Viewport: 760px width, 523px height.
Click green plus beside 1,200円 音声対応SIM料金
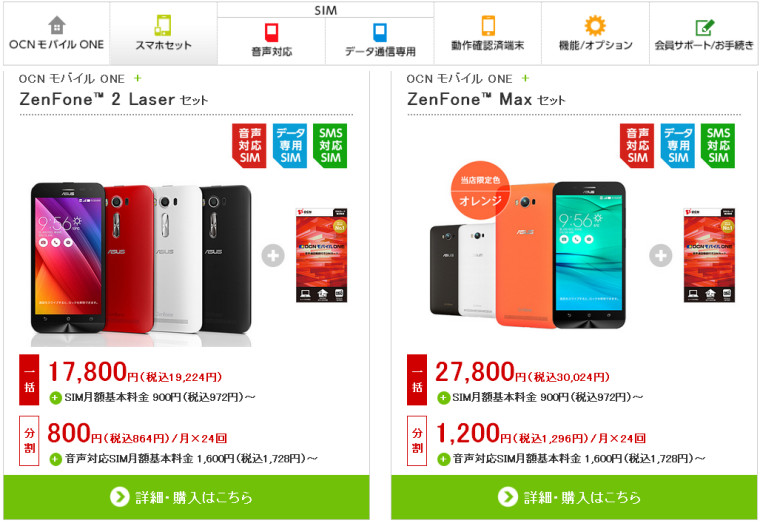point(443,459)
